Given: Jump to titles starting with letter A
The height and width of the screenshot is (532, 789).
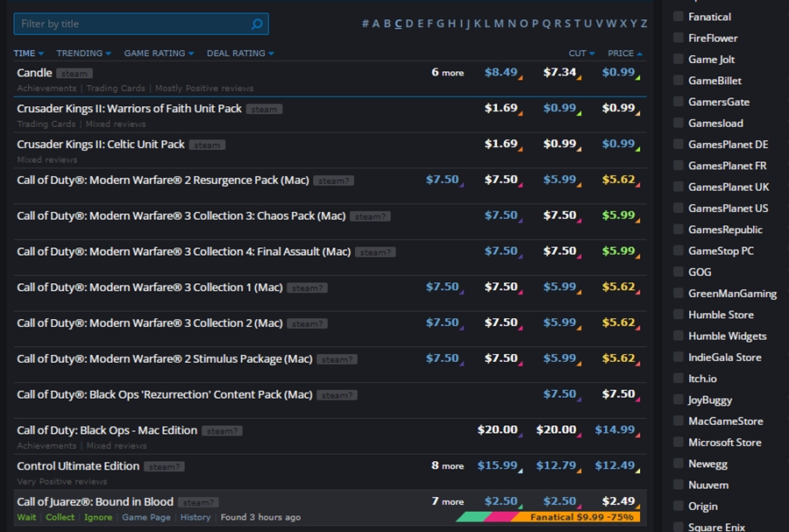Looking at the screenshot, I should (x=376, y=24).
